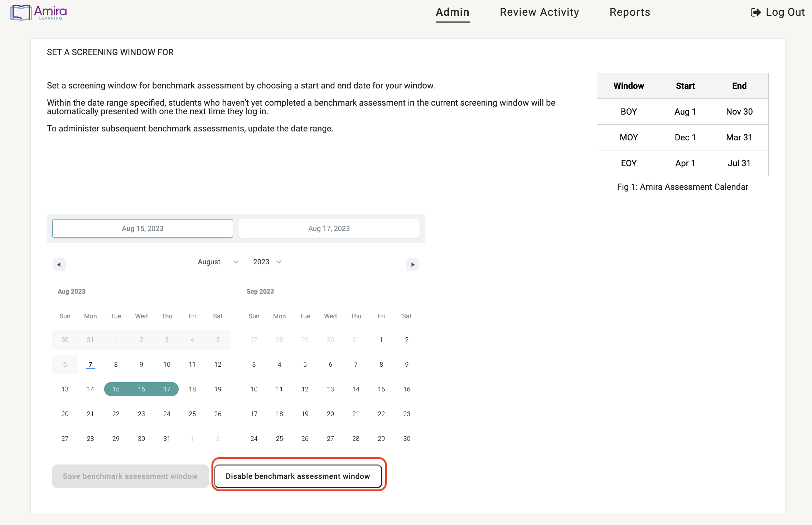Screen dimensions: 812x525
Task: Select September 16 in the calendar
Action: (x=407, y=389)
